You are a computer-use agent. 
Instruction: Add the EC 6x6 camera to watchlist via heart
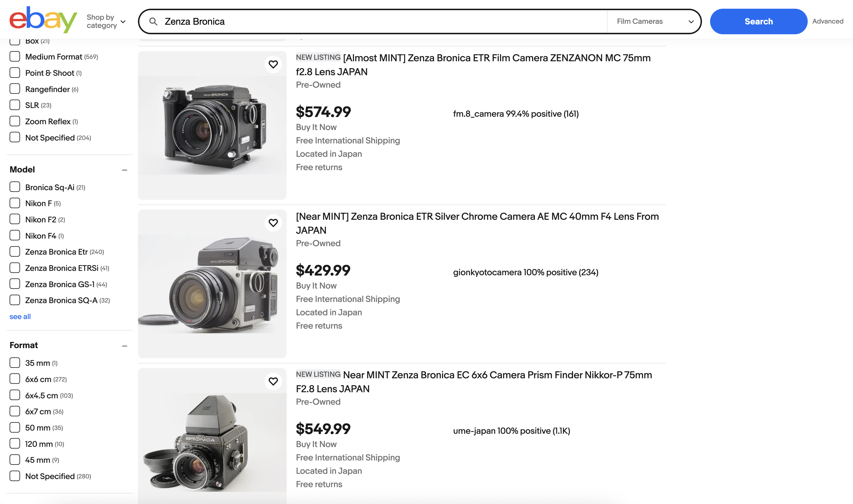click(x=273, y=381)
